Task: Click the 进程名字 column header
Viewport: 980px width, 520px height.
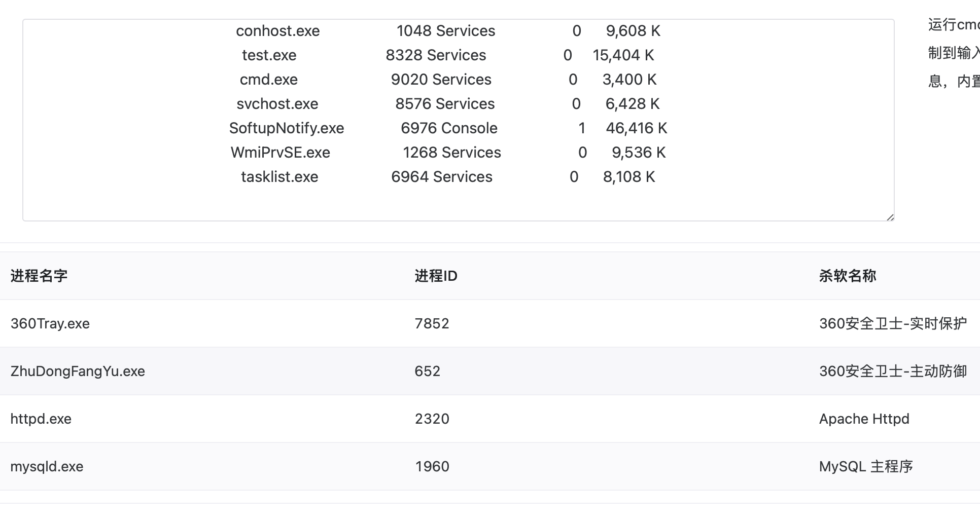Action: 39,276
